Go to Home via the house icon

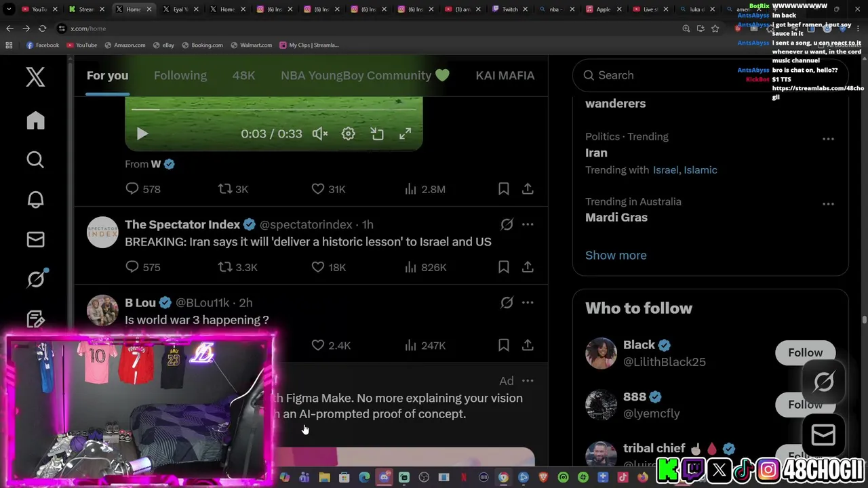pos(35,121)
